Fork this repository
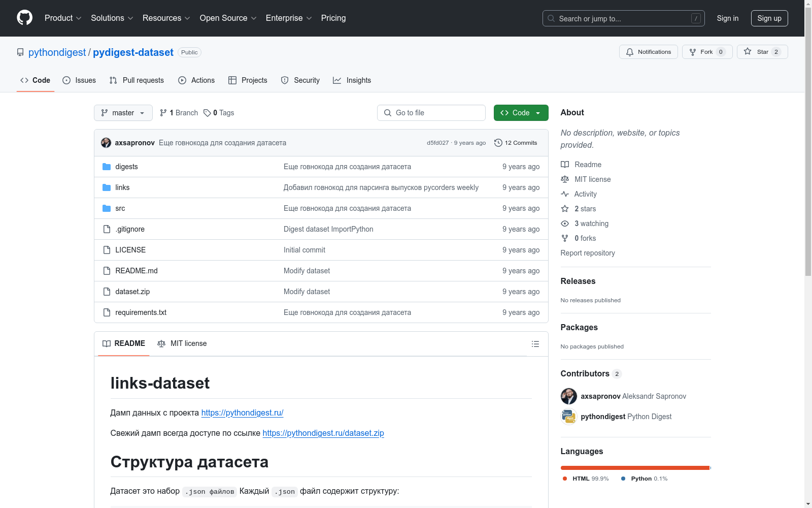This screenshot has width=812, height=508. click(707, 52)
